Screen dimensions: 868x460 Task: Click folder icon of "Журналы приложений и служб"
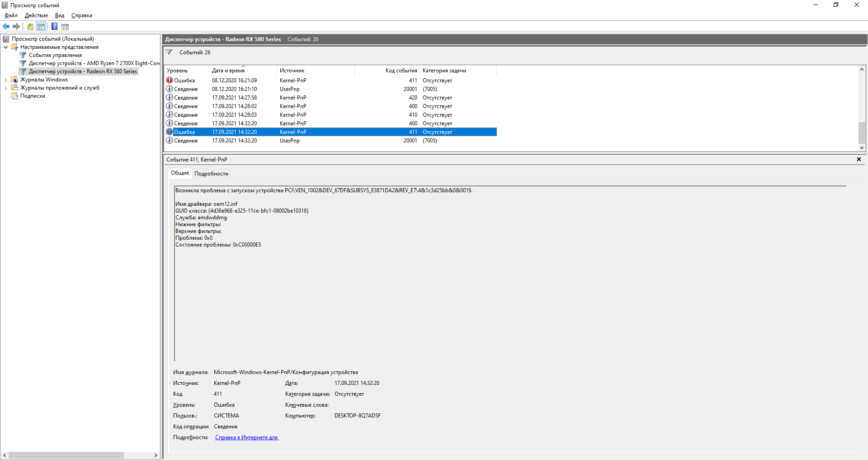point(14,88)
